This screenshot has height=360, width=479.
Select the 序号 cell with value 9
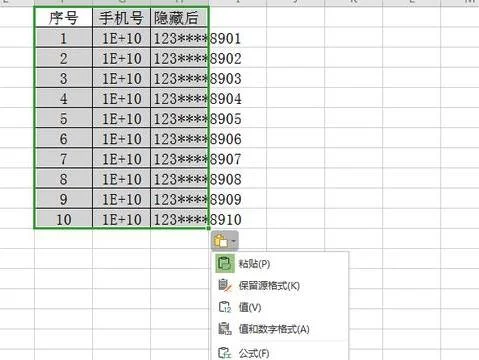[x=63, y=199]
